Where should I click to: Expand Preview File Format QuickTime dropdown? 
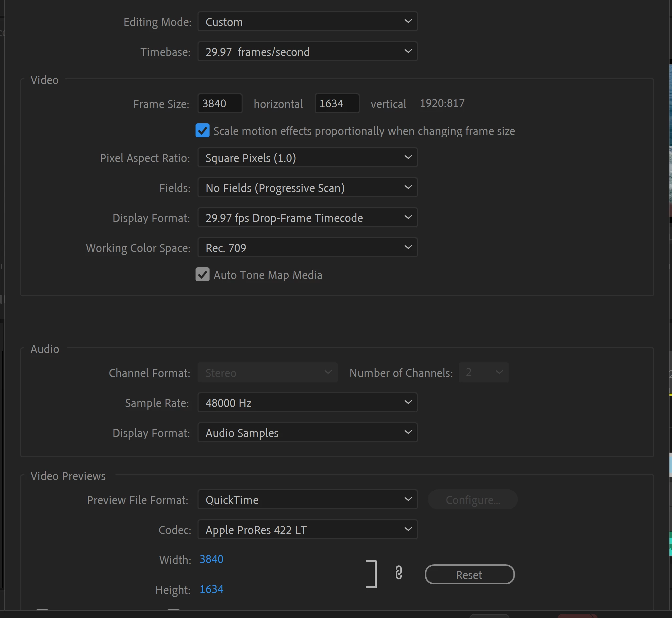(x=307, y=500)
